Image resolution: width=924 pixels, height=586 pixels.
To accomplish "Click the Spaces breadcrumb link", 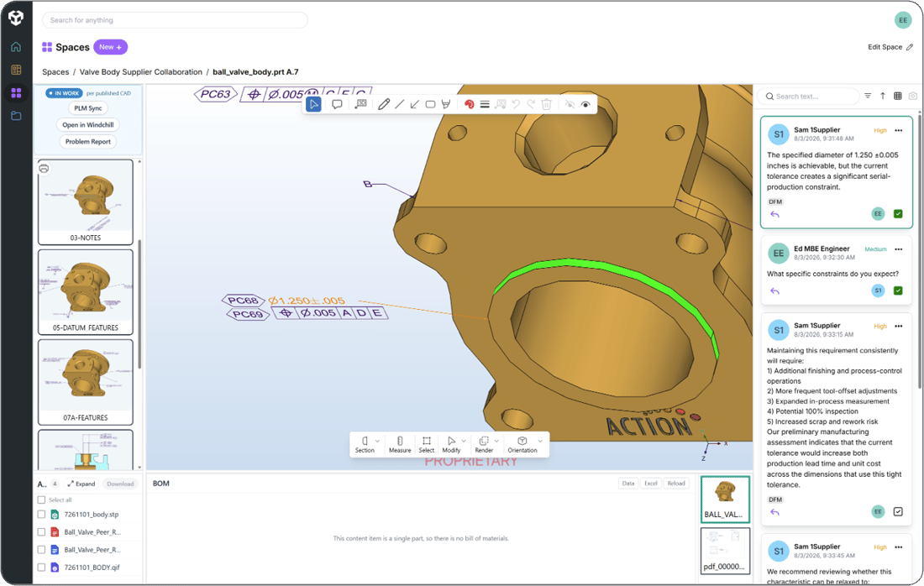I will click(55, 72).
